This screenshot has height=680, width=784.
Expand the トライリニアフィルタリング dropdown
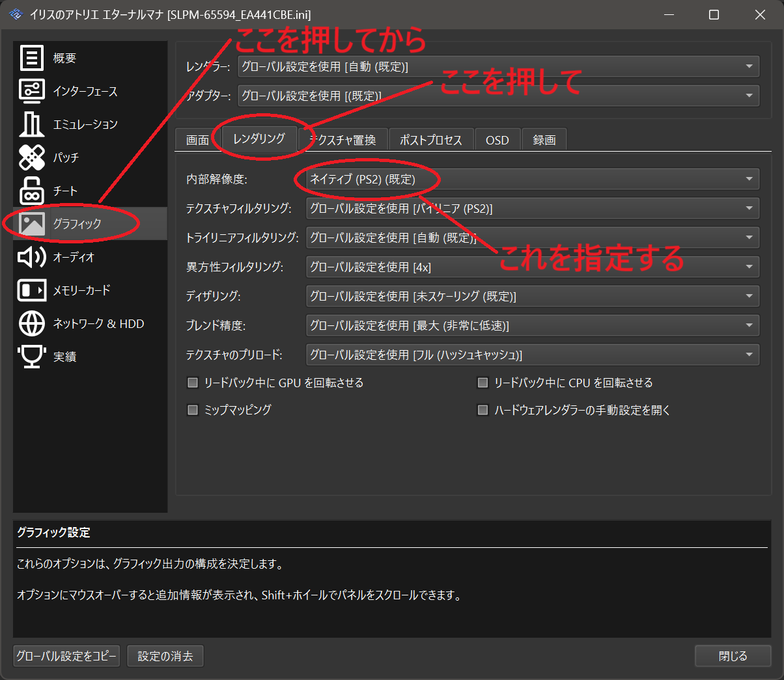coord(533,238)
